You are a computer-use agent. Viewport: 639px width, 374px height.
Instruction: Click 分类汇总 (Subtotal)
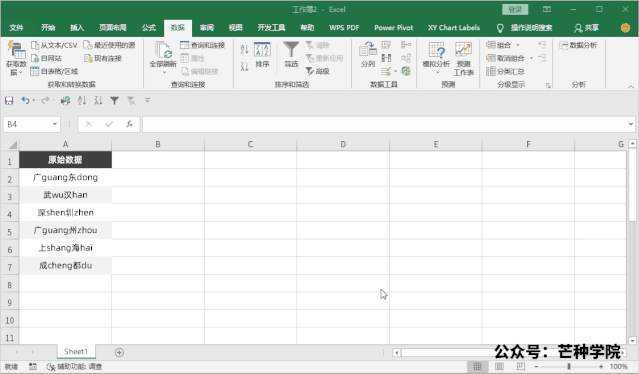click(505, 71)
